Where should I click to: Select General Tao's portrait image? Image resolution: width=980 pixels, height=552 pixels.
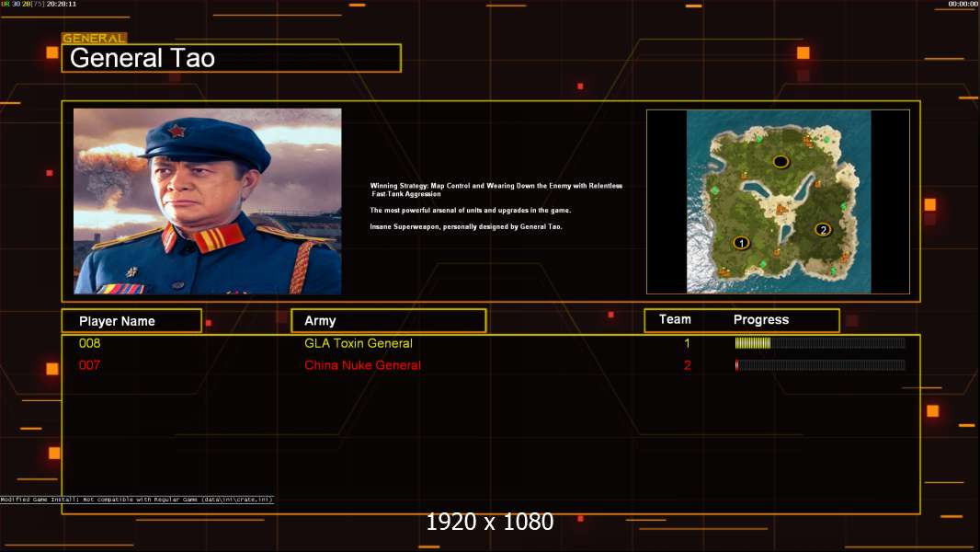point(208,201)
